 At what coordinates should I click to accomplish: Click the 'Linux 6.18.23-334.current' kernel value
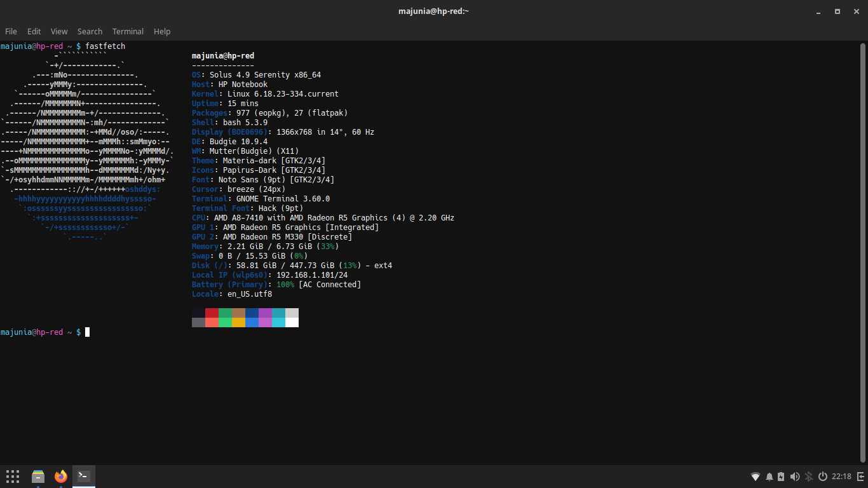[283, 94]
